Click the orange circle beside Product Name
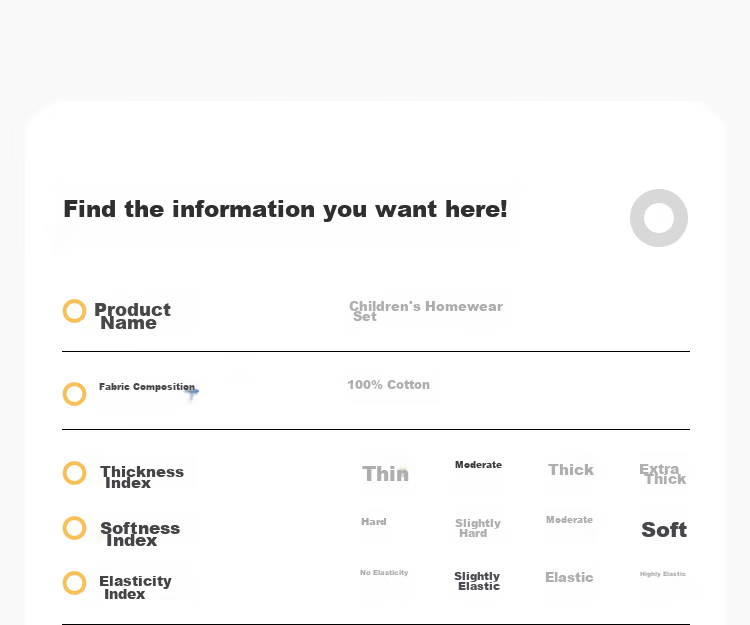Viewport: 750px width, 625px height. coord(75,311)
